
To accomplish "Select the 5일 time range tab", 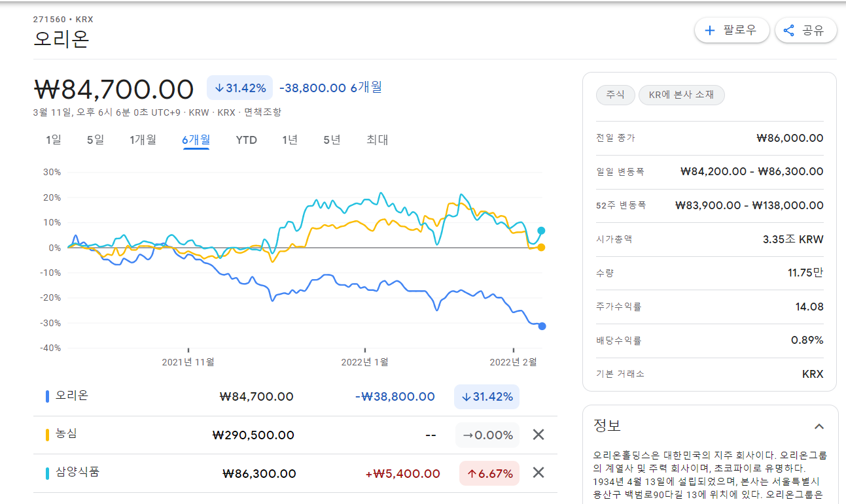I will coord(96,140).
